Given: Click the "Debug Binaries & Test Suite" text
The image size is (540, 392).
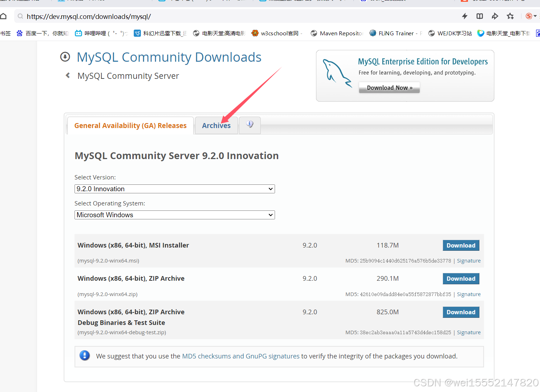Looking at the screenshot, I should [x=121, y=322].
